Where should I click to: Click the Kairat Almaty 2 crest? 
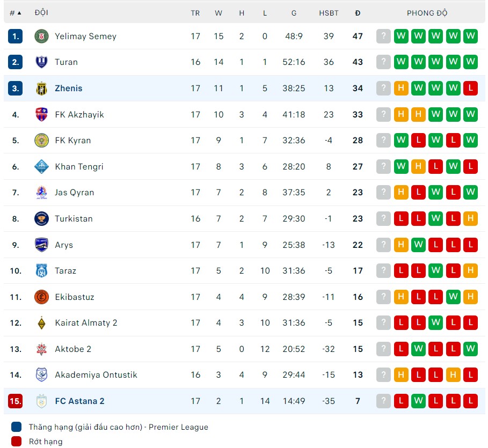coord(41,323)
